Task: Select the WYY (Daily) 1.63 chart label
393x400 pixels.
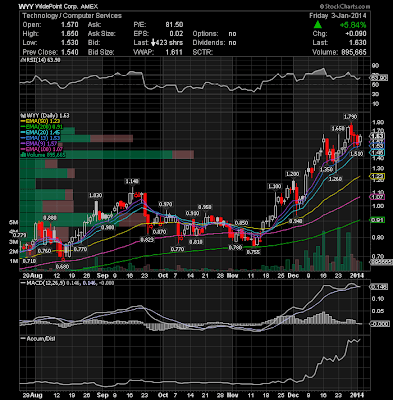Action: point(45,116)
